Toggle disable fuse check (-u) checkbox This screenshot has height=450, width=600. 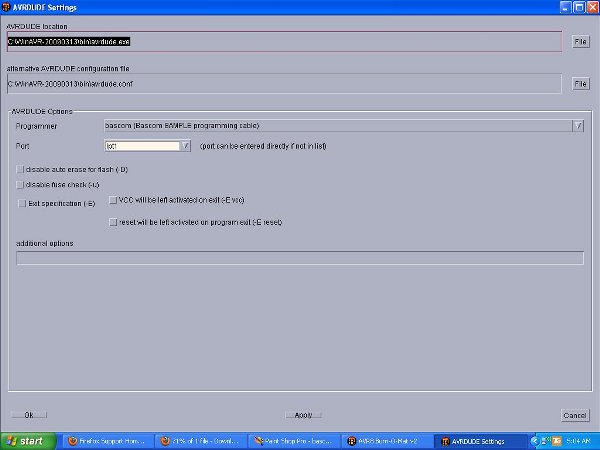(20, 185)
